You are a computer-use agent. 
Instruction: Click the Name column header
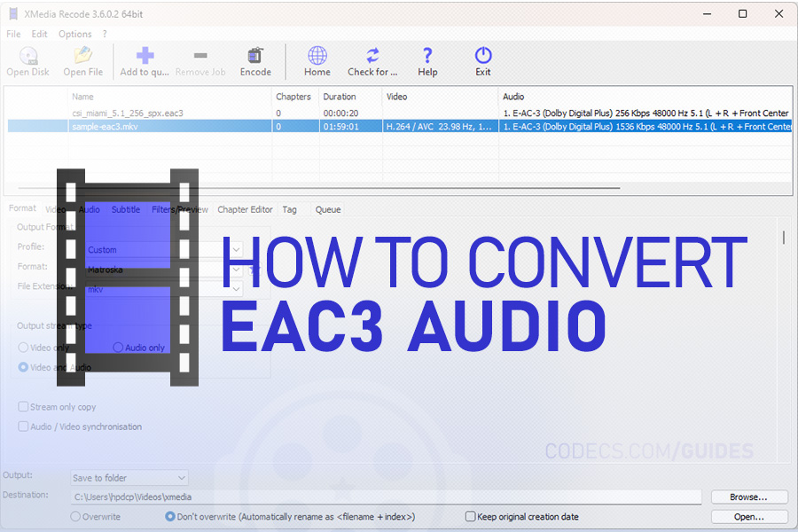169,97
